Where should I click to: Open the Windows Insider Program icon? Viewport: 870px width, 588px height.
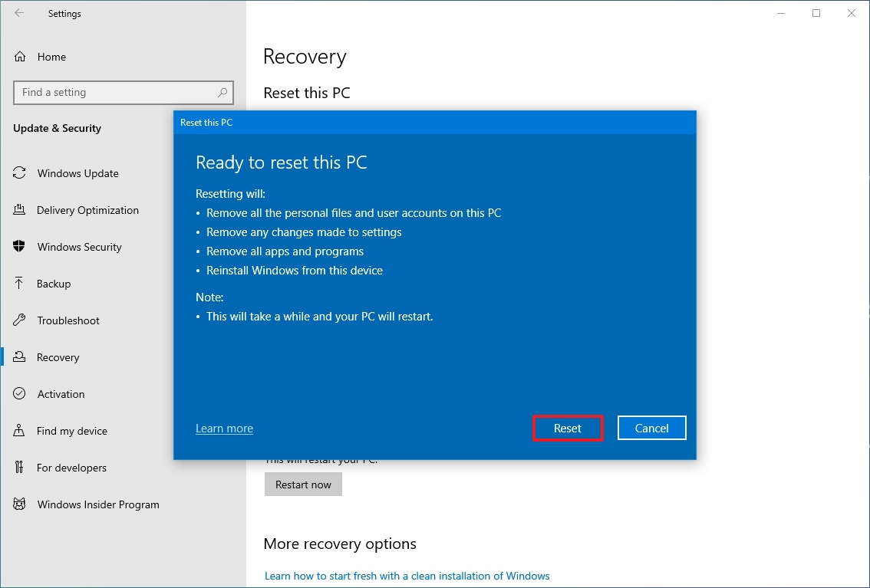(18, 504)
